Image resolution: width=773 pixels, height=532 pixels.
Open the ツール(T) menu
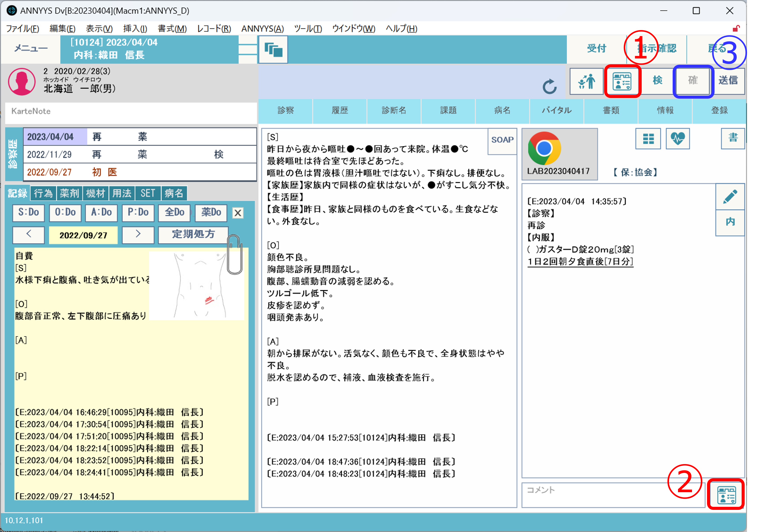pyautogui.click(x=308, y=29)
